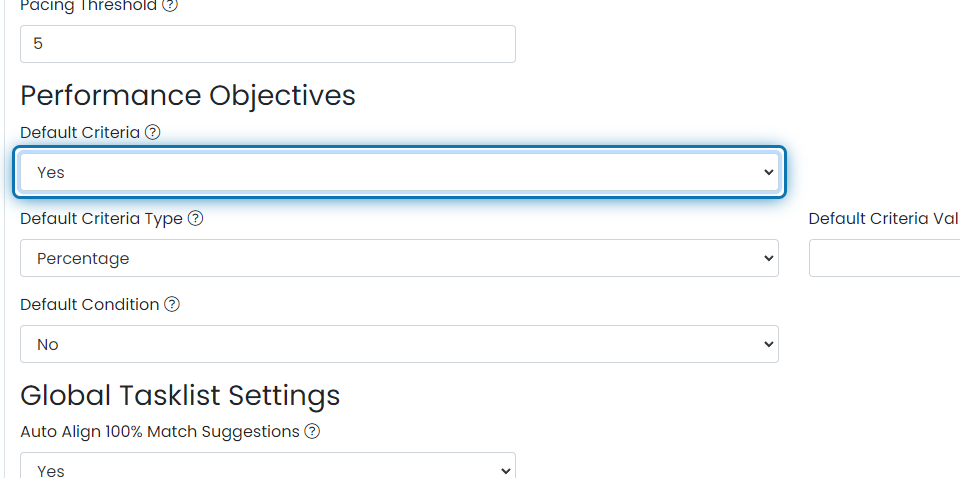Show help for Auto Align 100% Match Suggestions
The height and width of the screenshot is (478, 960).
click(312, 432)
